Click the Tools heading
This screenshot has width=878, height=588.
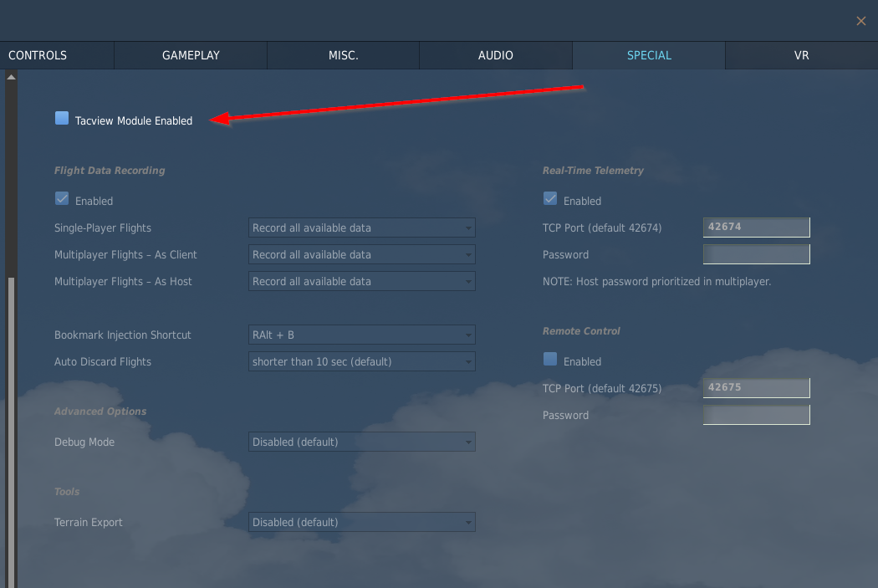[67, 492]
